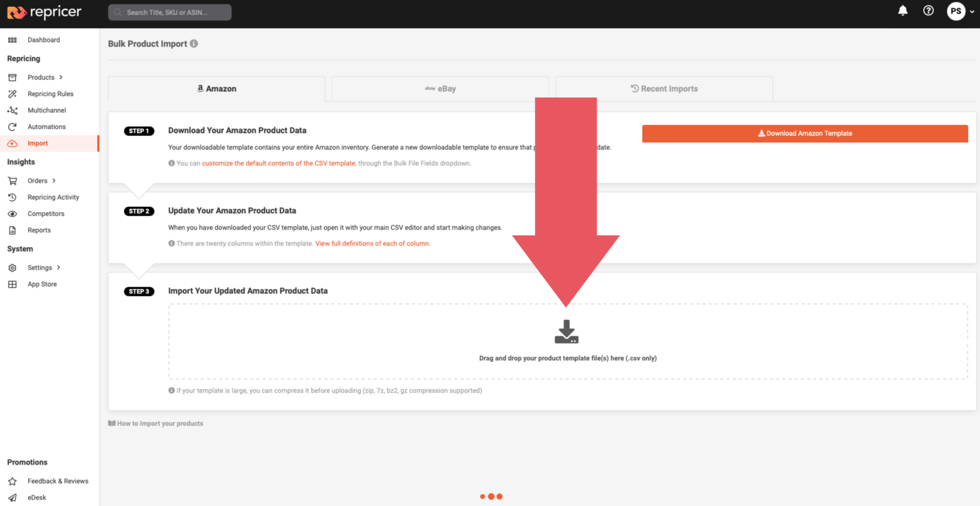Click the Import cloud icon
This screenshot has height=506, width=980.
coord(12,143)
